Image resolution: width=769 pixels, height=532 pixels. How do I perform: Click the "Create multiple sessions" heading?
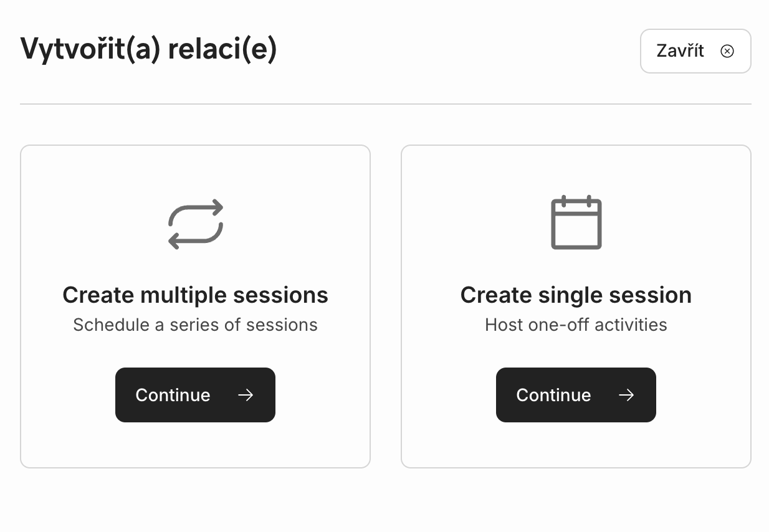pos(195,295)
